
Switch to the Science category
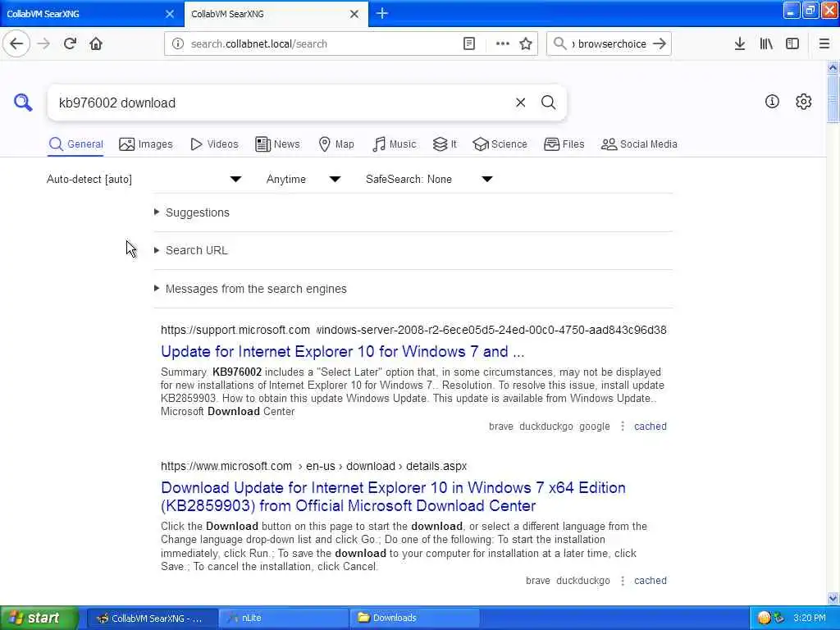[x=500, y=144]
